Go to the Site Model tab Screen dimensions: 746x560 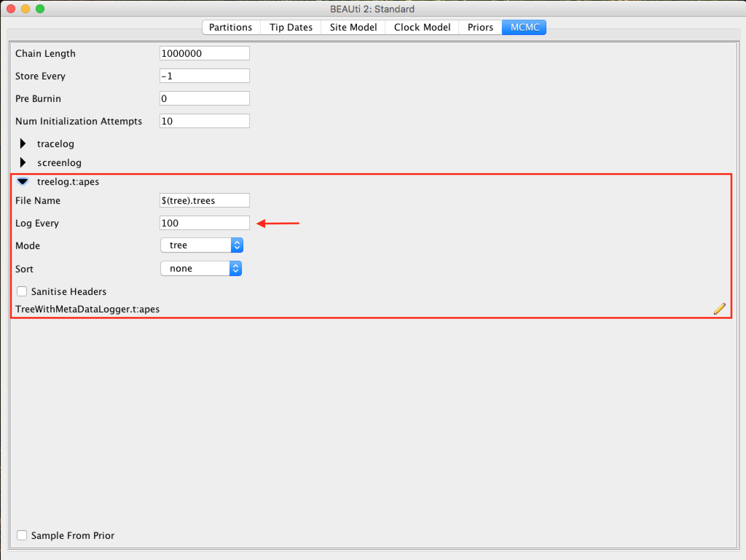(353, 27)
